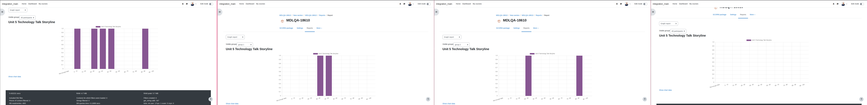868x105 pixels.
Task: Open Graph report dropdown in rightmost window
Action: click(669, 24)
